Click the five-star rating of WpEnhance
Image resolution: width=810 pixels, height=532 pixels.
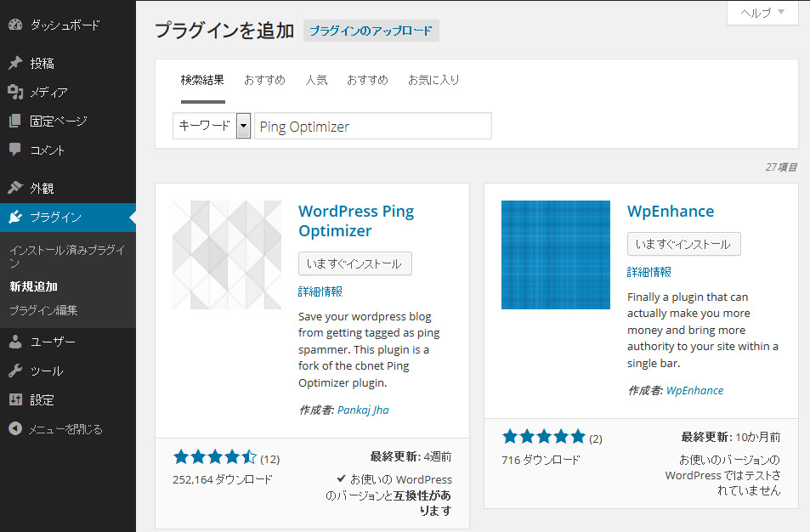tap(544, 437)
